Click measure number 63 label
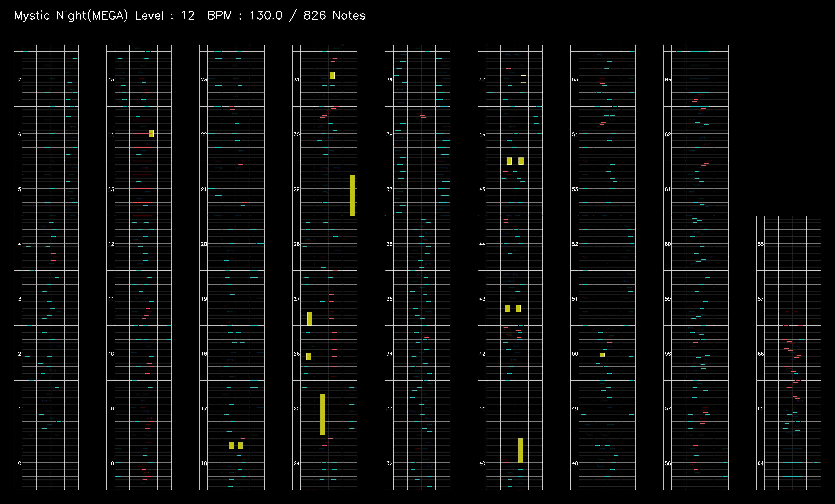Viewport: 835px width, 504px height. (668, 80)
